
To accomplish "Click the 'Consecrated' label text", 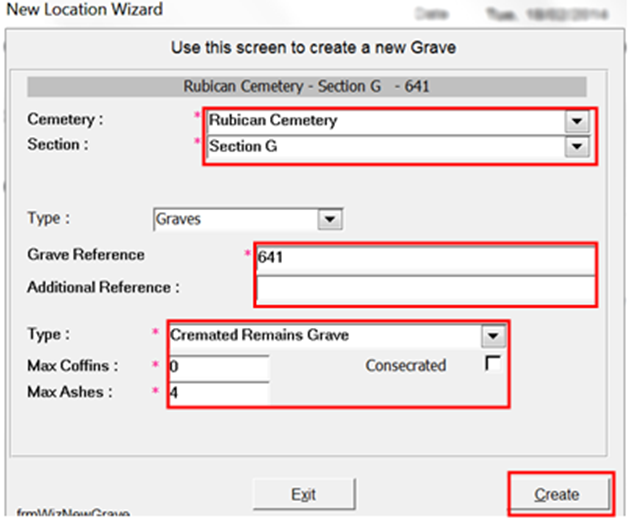I will point(405,365).
